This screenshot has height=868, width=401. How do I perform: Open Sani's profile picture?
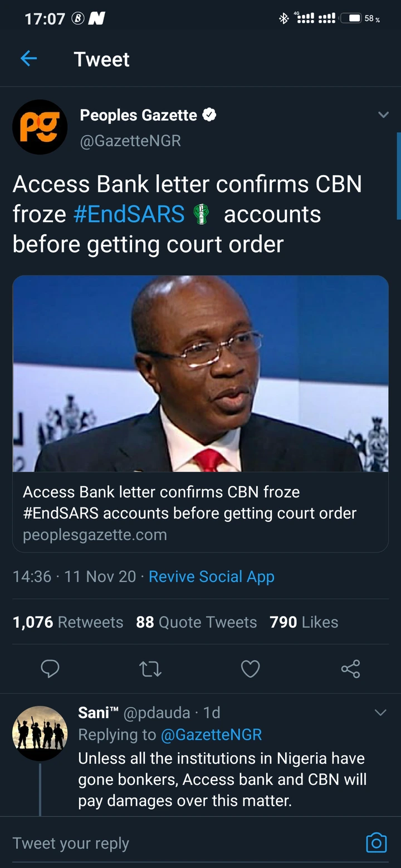40,733
